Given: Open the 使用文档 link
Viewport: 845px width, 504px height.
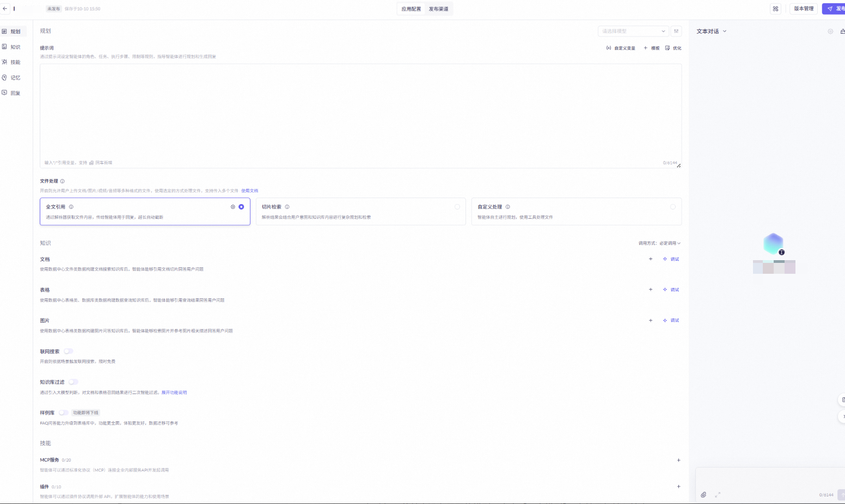Looking at the screenshot, I should [250, 191].
